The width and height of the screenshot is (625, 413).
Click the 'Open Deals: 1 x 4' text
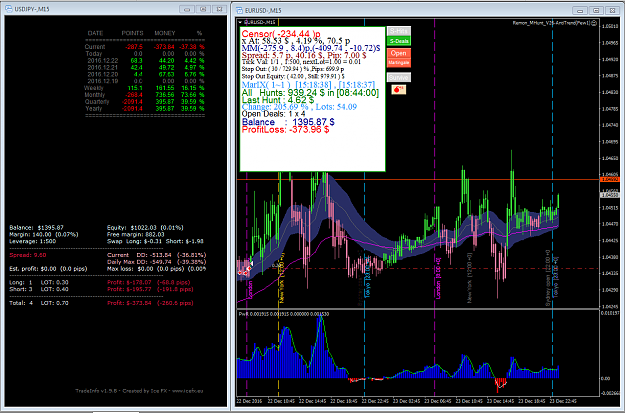tap(273, 114)
